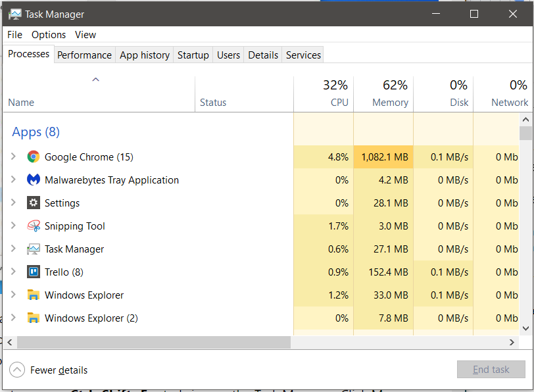Click Windows Explorer's 33.0 MB memory cell
This screenshot has width=534, height=392.
pos(383,295)
